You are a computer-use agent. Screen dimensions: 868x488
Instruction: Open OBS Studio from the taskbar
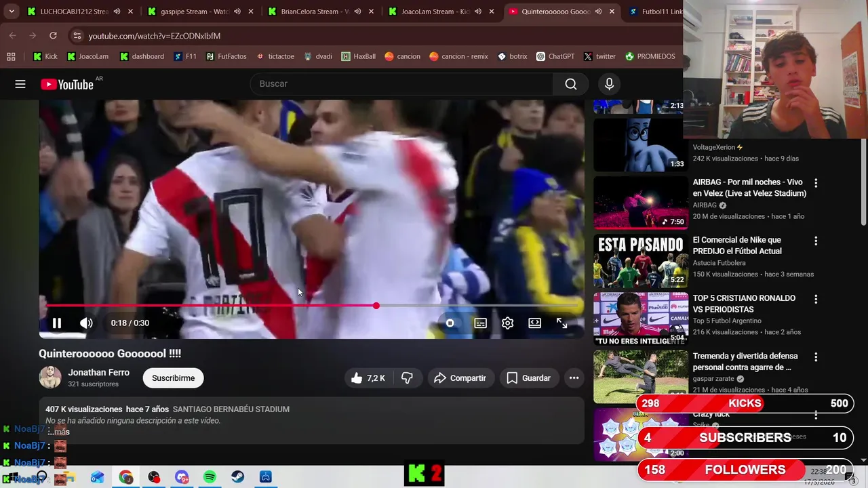pyautogui.click(x=154, y=477)
